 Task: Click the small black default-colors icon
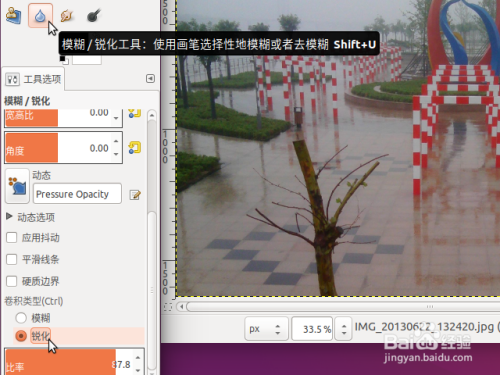point(64,60)
